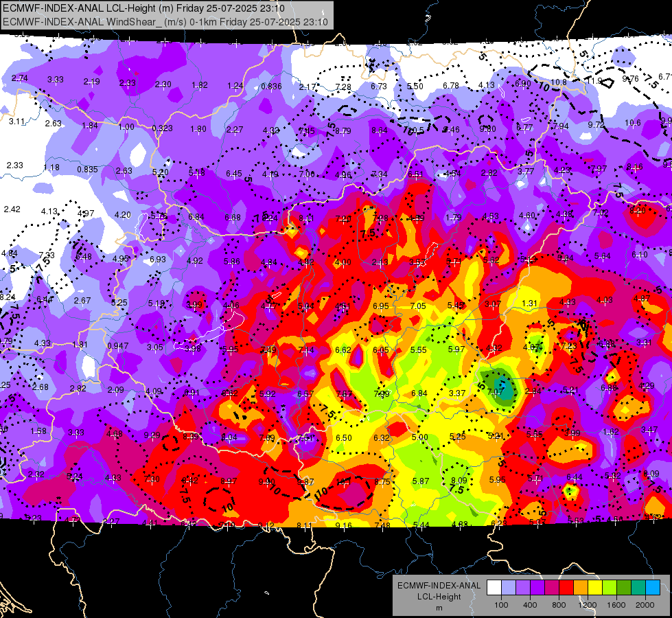Click the wind shear value 3.11
Viewport: 672px width, 618px height.
17,122
